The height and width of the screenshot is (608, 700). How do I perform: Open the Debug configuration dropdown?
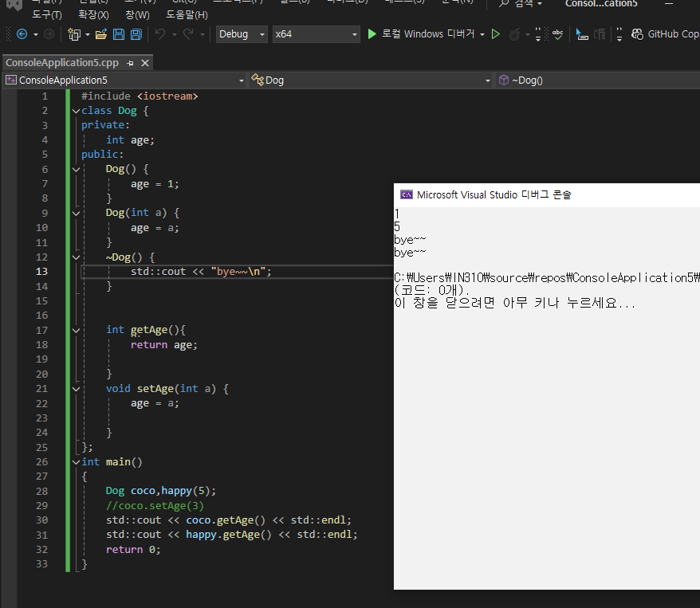click(242, 34)
